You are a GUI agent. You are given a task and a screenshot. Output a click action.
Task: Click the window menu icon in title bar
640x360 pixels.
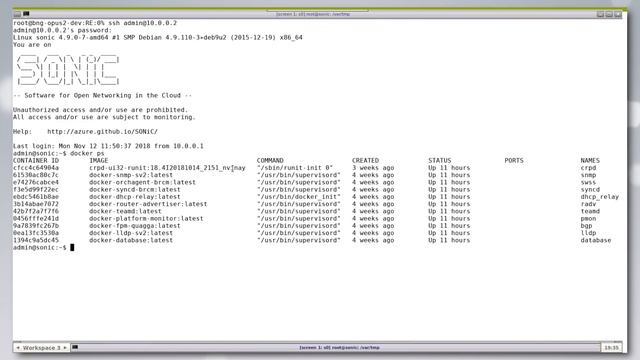[17, 14]
